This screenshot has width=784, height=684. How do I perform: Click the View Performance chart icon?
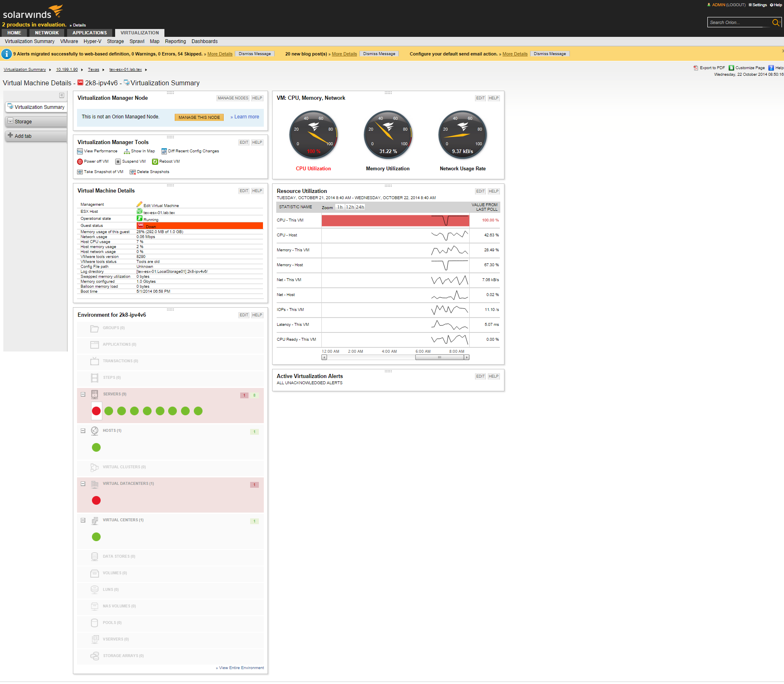click(80, 152)
